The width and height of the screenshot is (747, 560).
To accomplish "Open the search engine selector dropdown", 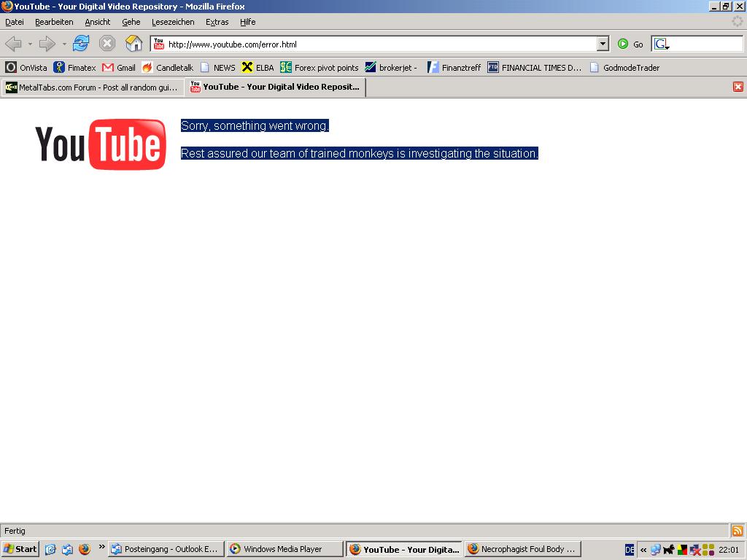I will point(661,44).
